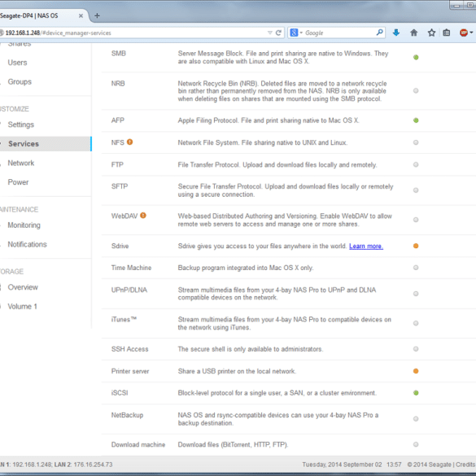
Task: Follow the Sdrive Learn more link
Action: coord(366,246)
